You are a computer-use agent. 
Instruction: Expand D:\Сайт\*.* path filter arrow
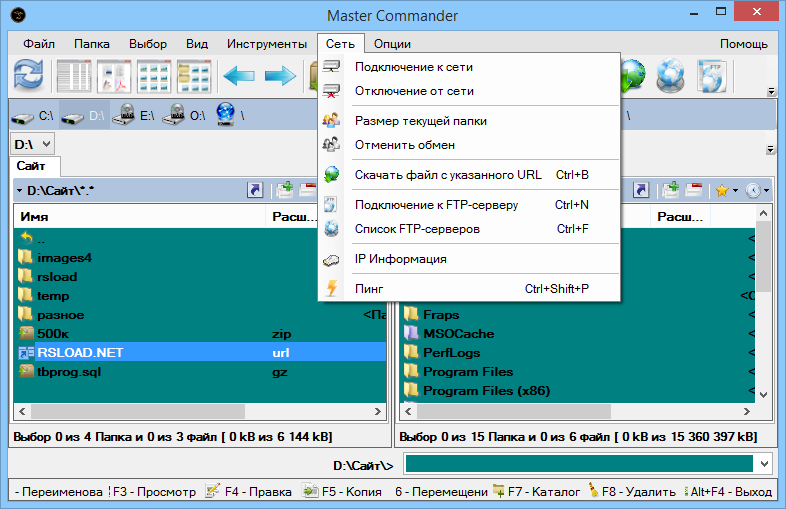(19, 191)
